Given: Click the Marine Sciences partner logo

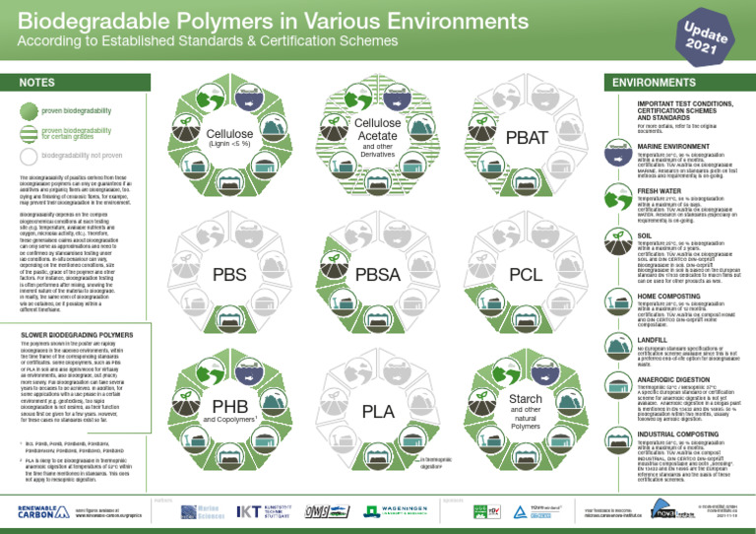Looking at the screenshot, I should tap(203, 511).
